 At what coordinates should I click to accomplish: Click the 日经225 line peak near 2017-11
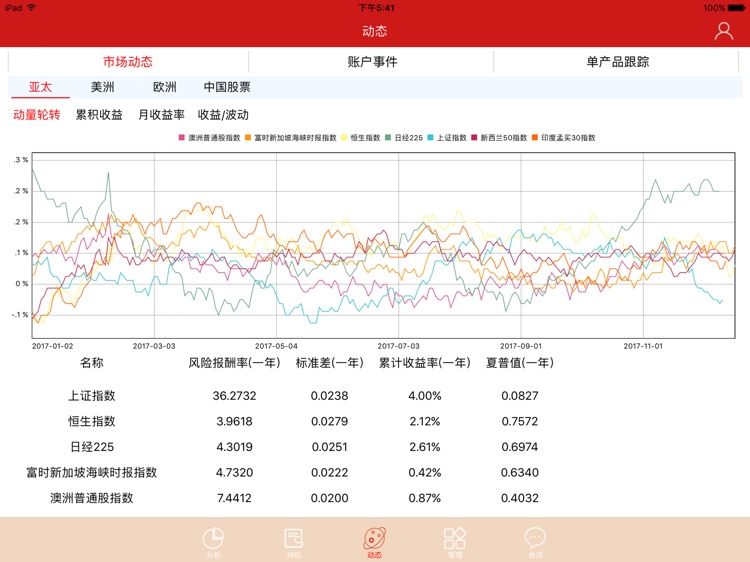(656, 181)
